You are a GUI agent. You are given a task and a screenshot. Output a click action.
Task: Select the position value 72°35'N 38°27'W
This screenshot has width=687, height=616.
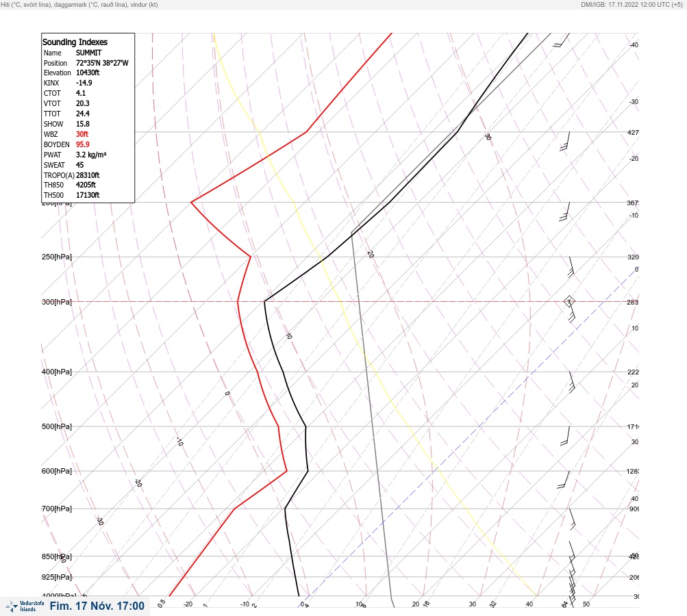click(x=102, y=63)
